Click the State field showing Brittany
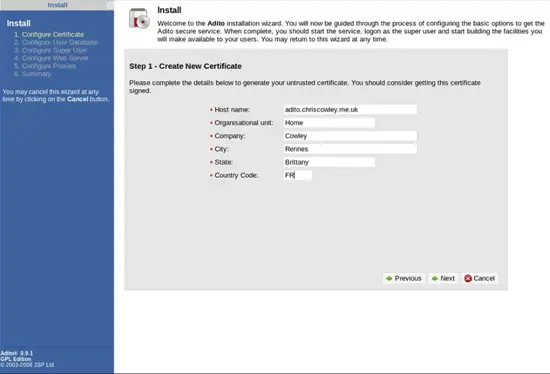 point(329,162)
